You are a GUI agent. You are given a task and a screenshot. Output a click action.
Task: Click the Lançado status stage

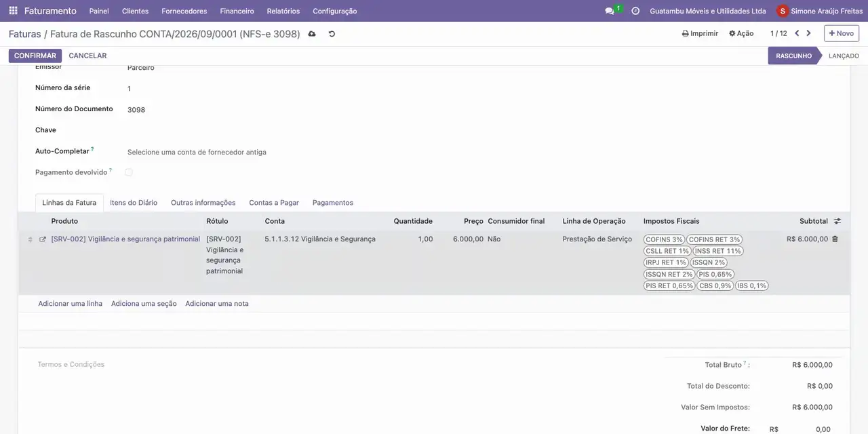click(x=844, y=56)
